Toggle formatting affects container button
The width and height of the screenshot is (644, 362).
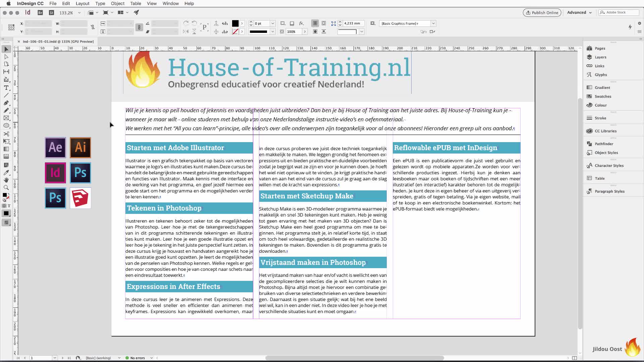pyautogui.click(x=4, y=206)
